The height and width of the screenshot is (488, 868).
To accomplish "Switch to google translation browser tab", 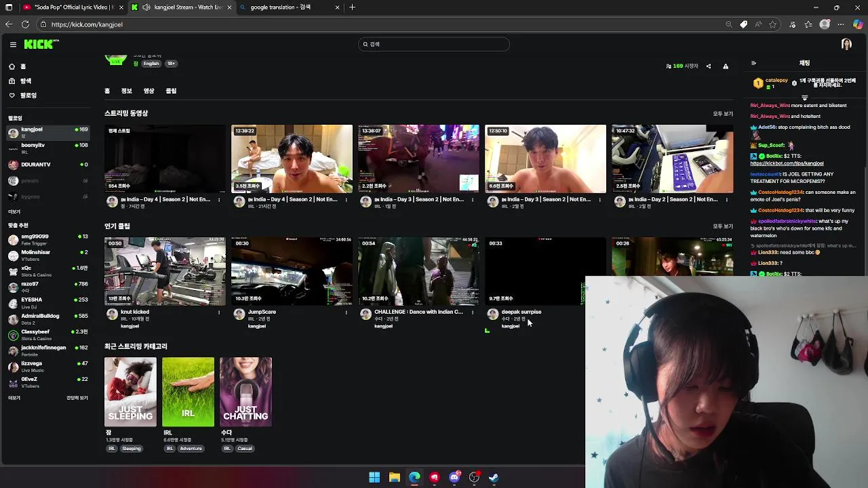I will (x=290, y=7).
